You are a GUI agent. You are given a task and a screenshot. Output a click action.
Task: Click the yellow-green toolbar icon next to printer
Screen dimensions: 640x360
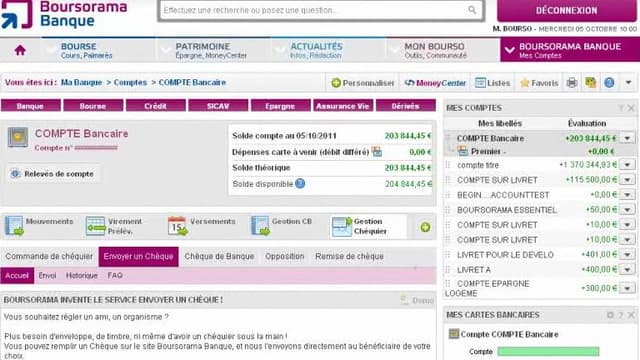590,83
